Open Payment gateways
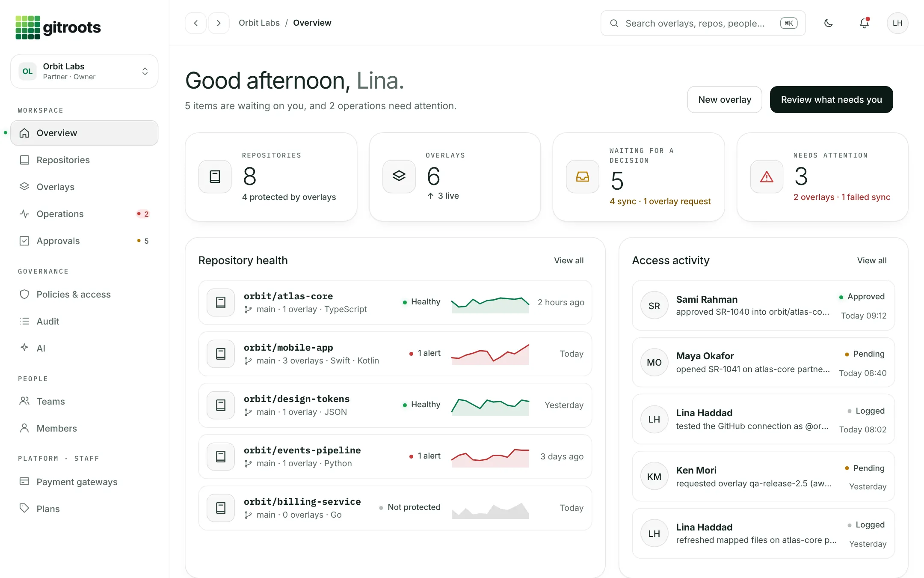Screen dimensions: 924x578 [x=84, y=482]
